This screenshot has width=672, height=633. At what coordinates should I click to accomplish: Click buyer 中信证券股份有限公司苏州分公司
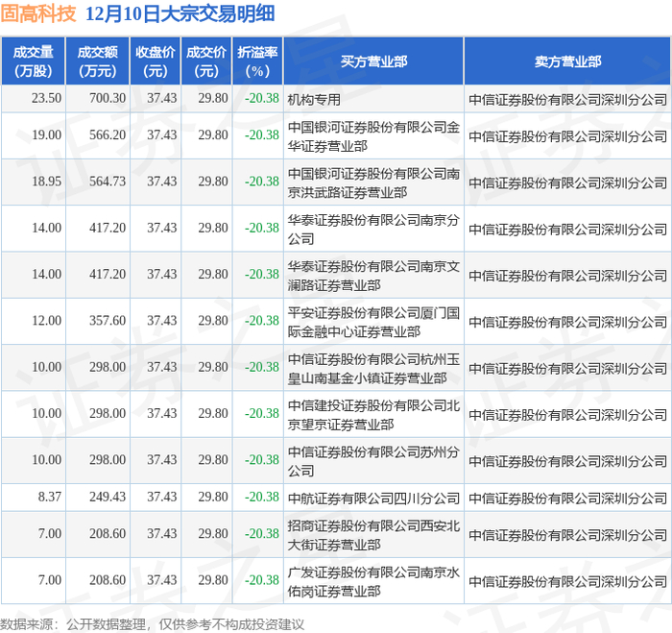pos(373,461)
